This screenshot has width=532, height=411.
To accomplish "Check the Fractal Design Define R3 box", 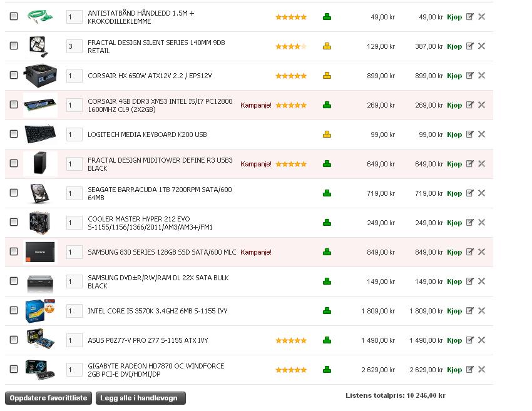I will pyautogui.click(x=14, y=163).
